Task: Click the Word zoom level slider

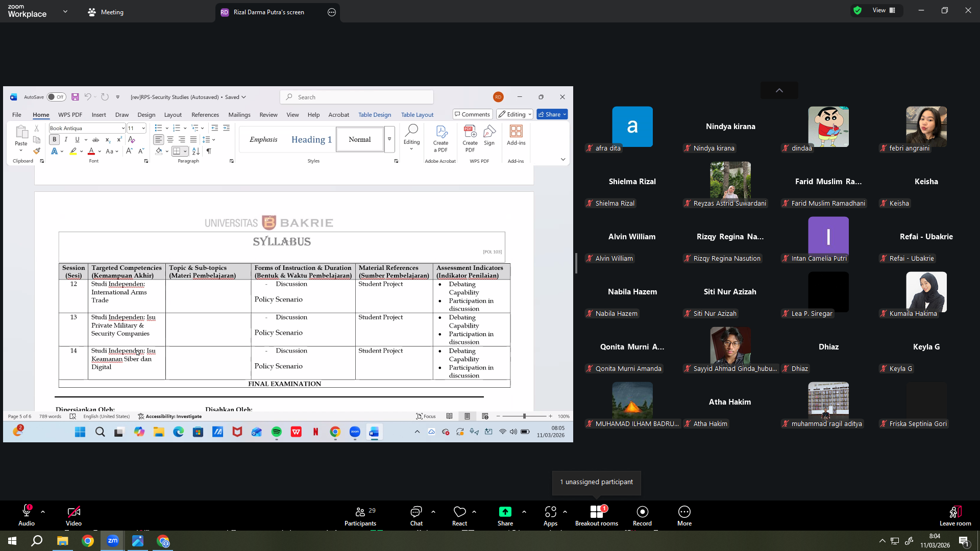Action: tap(524, 416)
